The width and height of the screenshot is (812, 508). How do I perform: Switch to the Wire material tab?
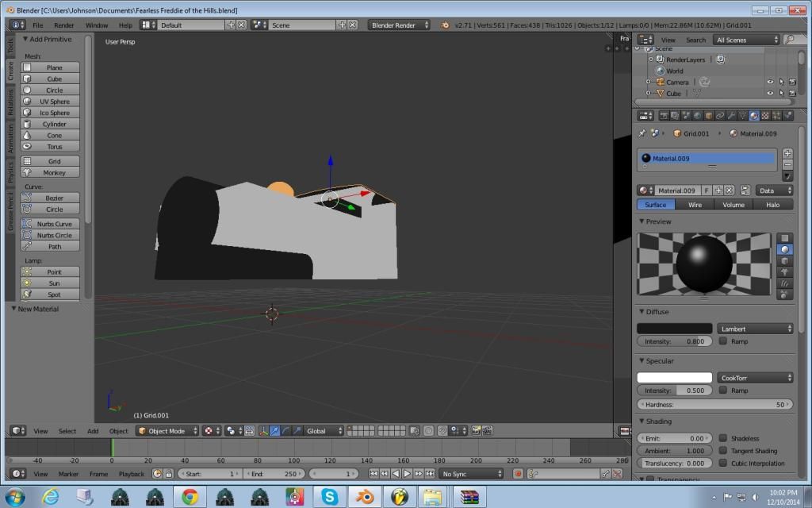(x=695, y=205)
